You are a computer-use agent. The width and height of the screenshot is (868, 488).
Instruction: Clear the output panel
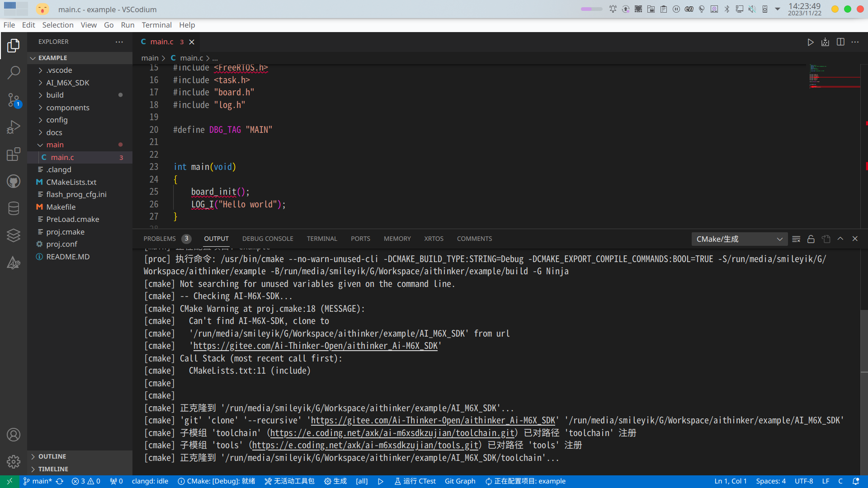[797, 239]
